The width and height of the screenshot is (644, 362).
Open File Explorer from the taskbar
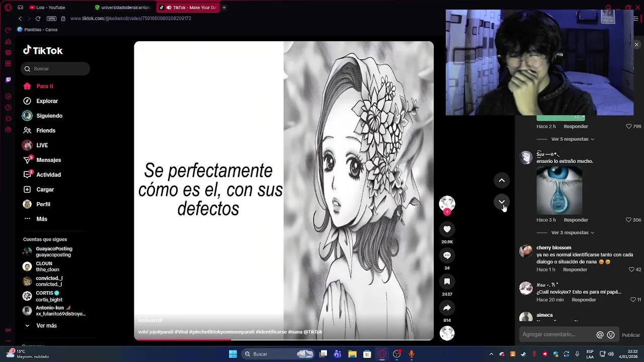tap(352, 354)
